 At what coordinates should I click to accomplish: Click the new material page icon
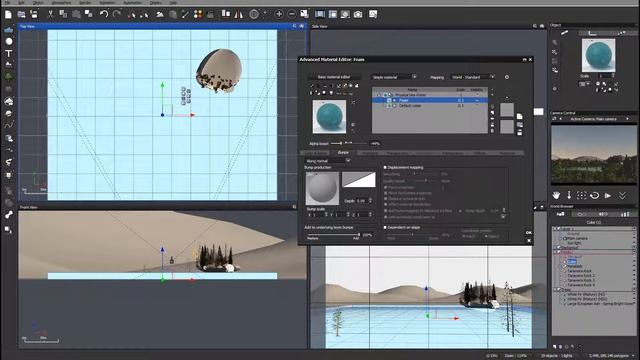pos(519,117)
